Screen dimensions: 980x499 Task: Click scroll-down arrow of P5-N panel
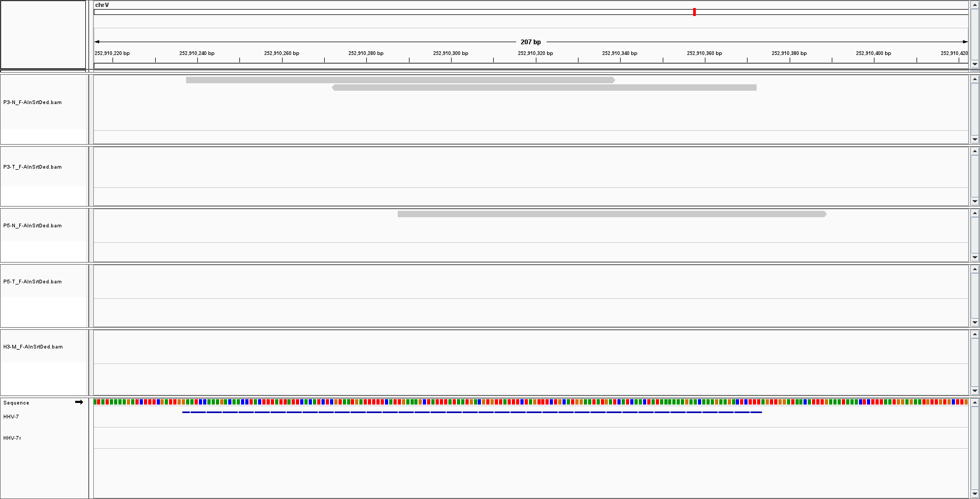click(975, 257)
